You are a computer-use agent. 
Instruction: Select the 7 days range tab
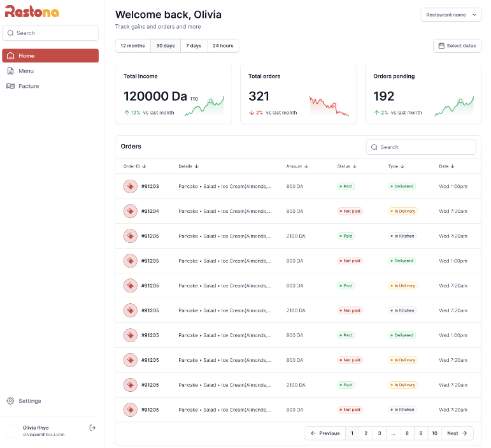coord(194,46)
